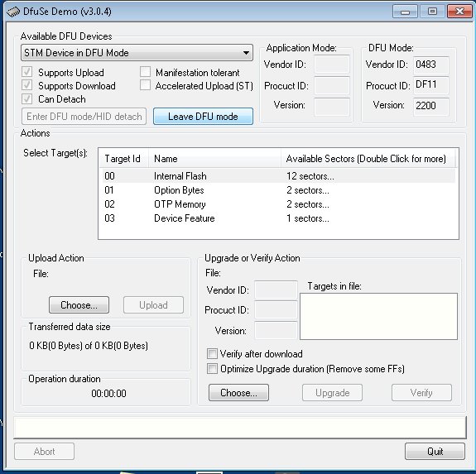476x474 pixels.
Task: Click the 1 sectors... cell
Action: (x=308, y=218)
